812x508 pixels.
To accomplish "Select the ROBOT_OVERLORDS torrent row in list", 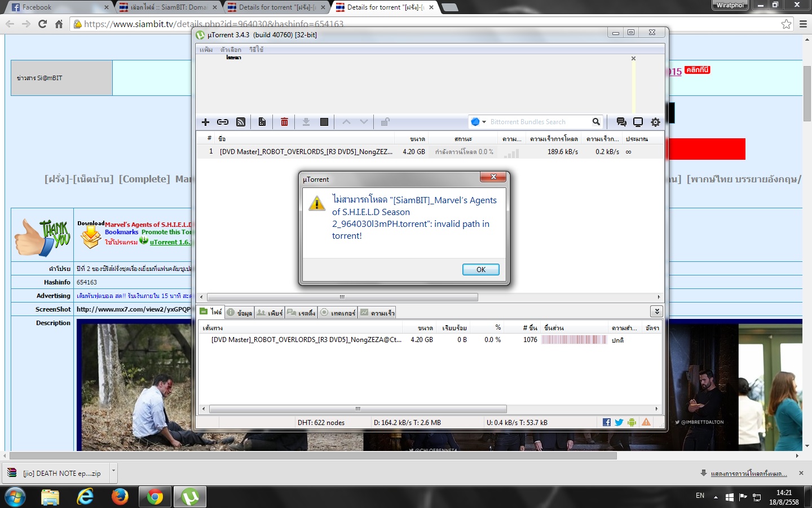I will pyautogui.click(x=430, y=152).
